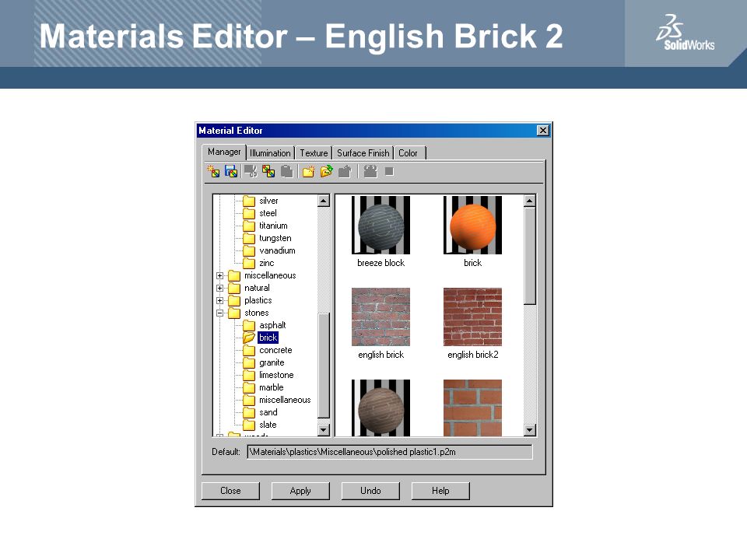Screen dimensions: 747x560
Task: Click the New Material toolbar icon
Action: [x=213, y=171]
